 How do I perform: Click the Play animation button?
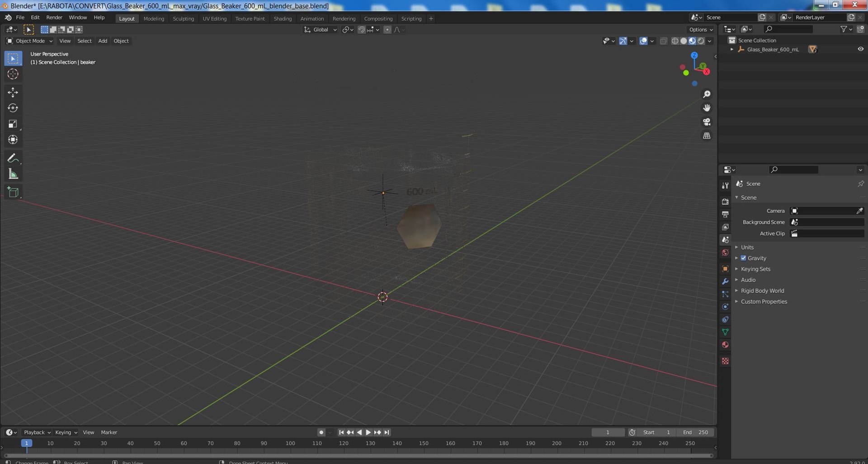click(x=368, y=432)
